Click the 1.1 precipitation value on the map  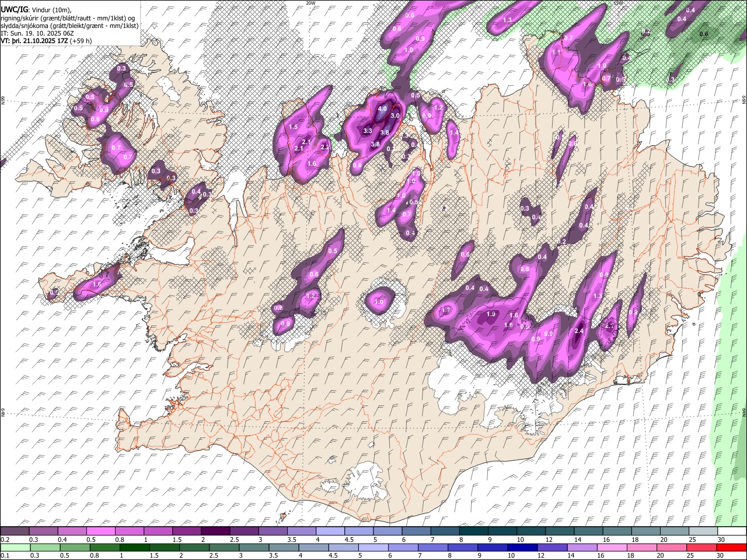tap(556, 52)
